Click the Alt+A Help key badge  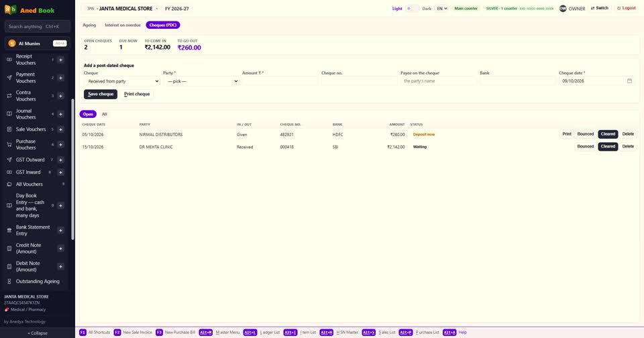coord(449,332)
